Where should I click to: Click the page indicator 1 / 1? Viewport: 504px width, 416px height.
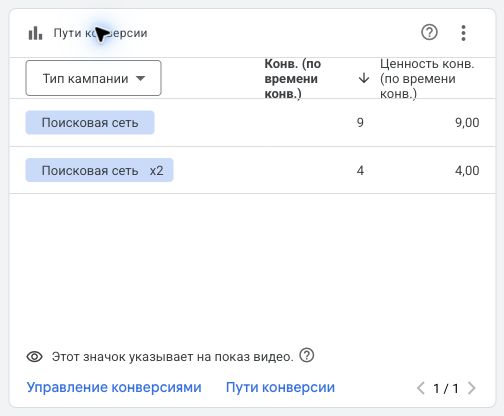pyautogui.click(x=446, y=388)
